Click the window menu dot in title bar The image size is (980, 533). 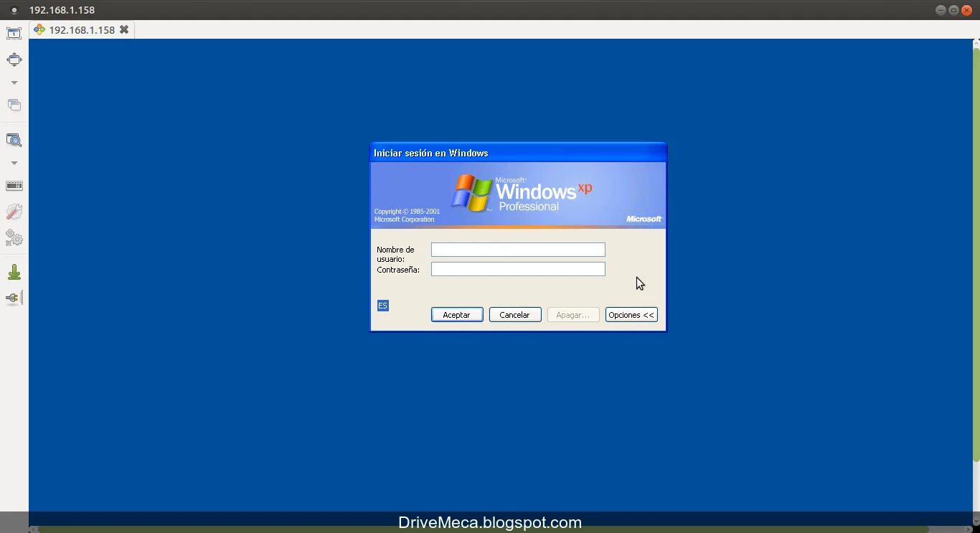(x=14, y=10)
